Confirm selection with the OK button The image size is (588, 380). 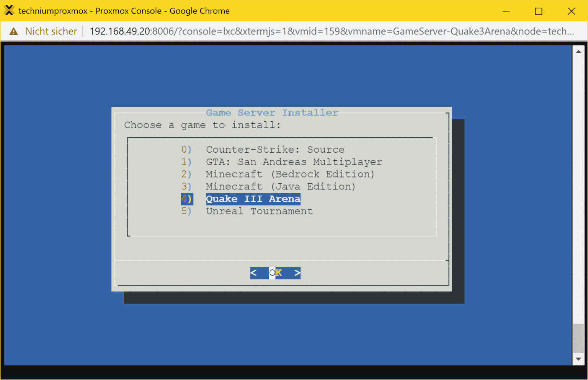pyautogui.click(x=275, y=273)
